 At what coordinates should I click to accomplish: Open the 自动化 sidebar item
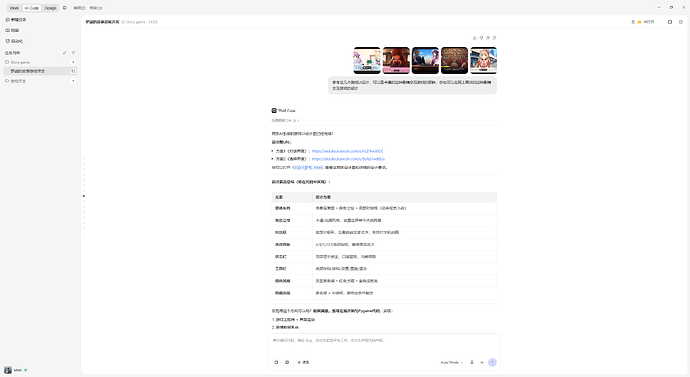14,41
